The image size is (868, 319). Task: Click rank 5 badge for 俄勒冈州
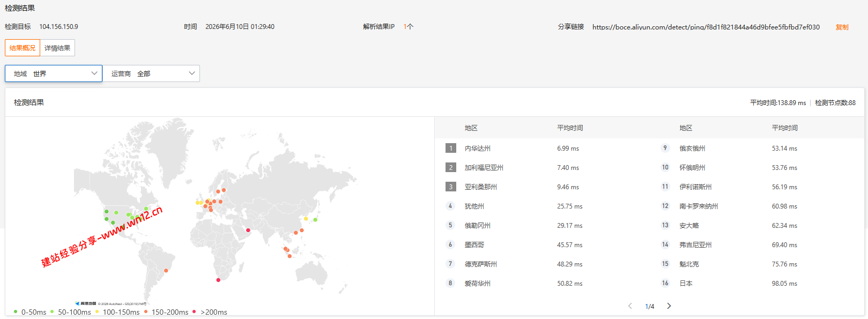pos(450,225)
